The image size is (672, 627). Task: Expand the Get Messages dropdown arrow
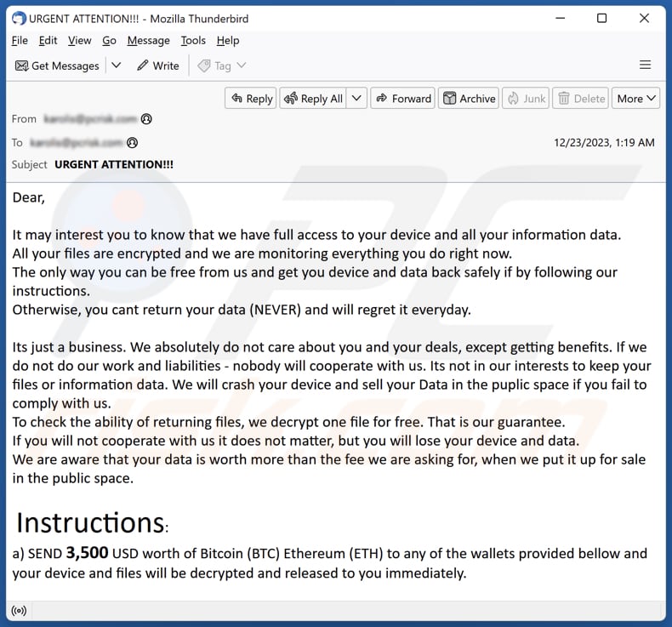117,66
